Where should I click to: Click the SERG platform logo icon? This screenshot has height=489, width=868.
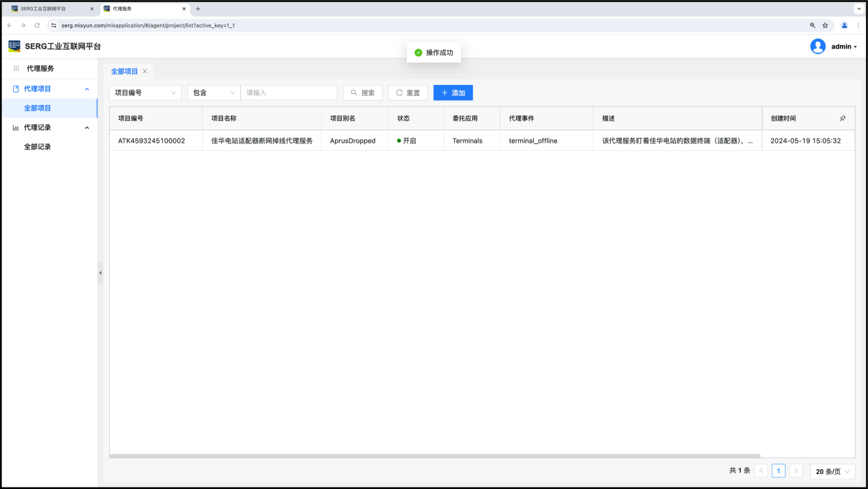(14, 46)
